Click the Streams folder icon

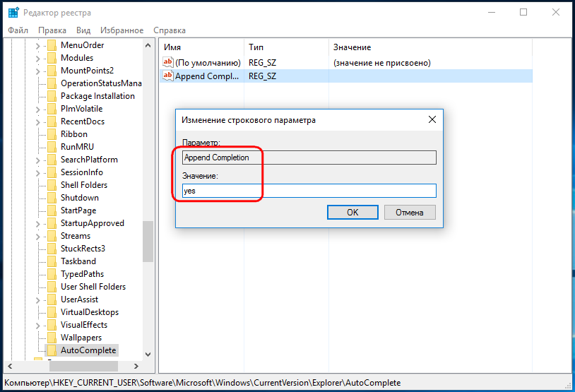coord(52,236)
